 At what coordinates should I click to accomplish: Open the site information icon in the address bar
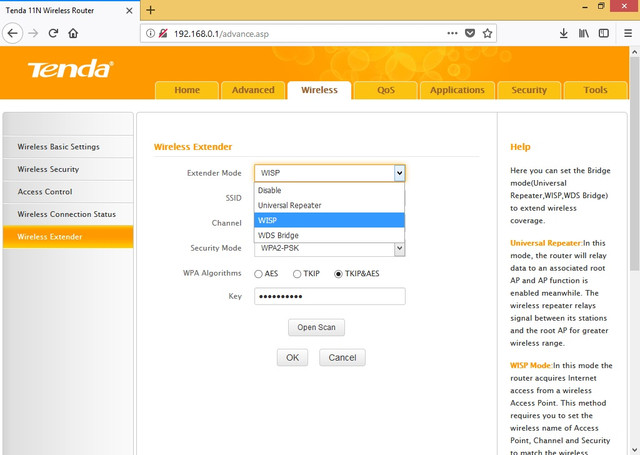pos(150,33)
